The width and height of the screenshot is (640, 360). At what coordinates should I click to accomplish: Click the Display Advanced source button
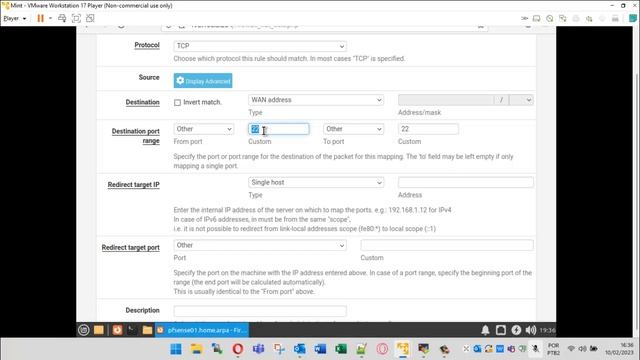pos(203,81)
